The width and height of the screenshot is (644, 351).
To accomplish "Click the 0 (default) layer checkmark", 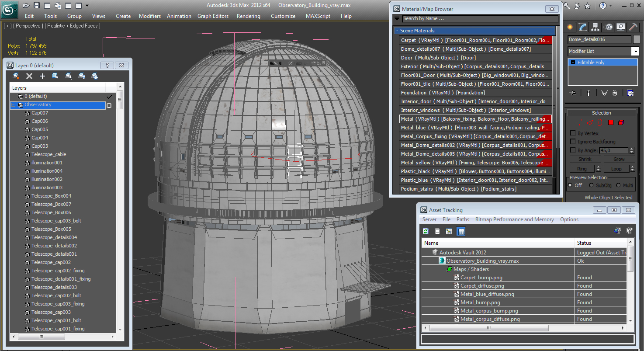I will [109, 97].
